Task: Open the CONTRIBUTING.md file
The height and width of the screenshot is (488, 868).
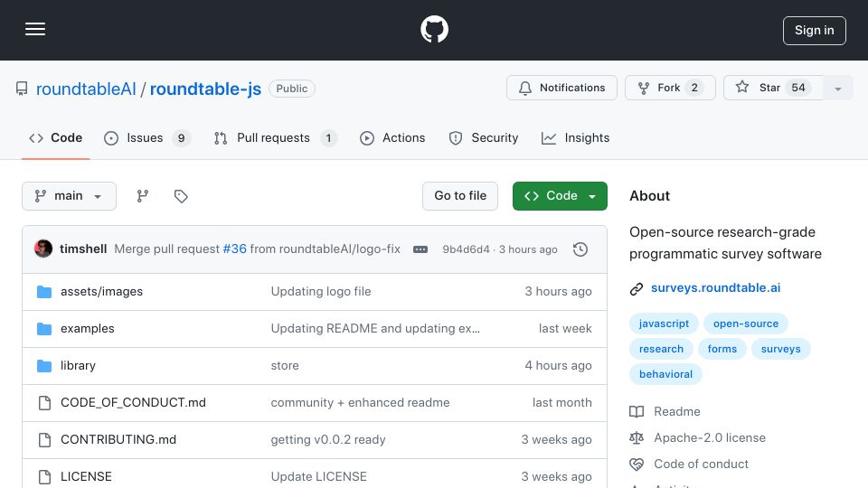Action: [118, 440]
